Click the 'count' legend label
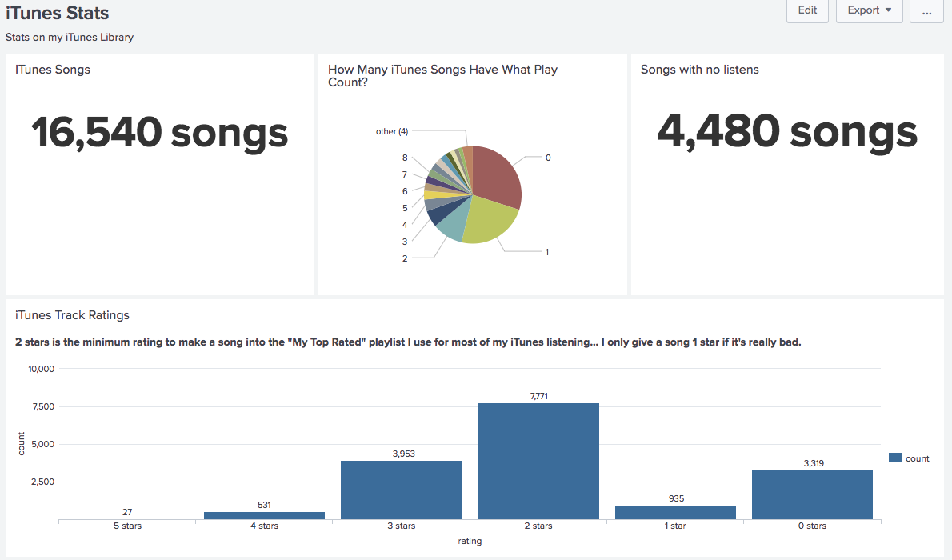Image resolution: width=952 pixels, height=560 pixels. (918, 458)
